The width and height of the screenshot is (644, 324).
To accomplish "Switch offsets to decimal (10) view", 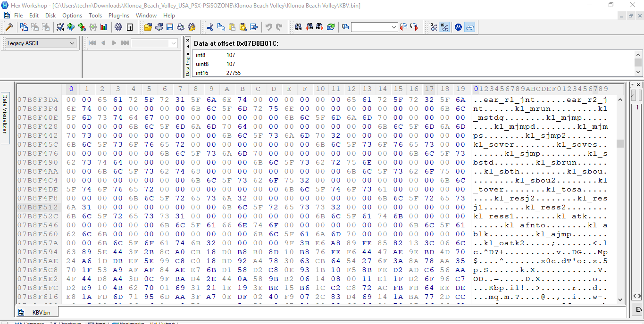I will pos(433,27).
